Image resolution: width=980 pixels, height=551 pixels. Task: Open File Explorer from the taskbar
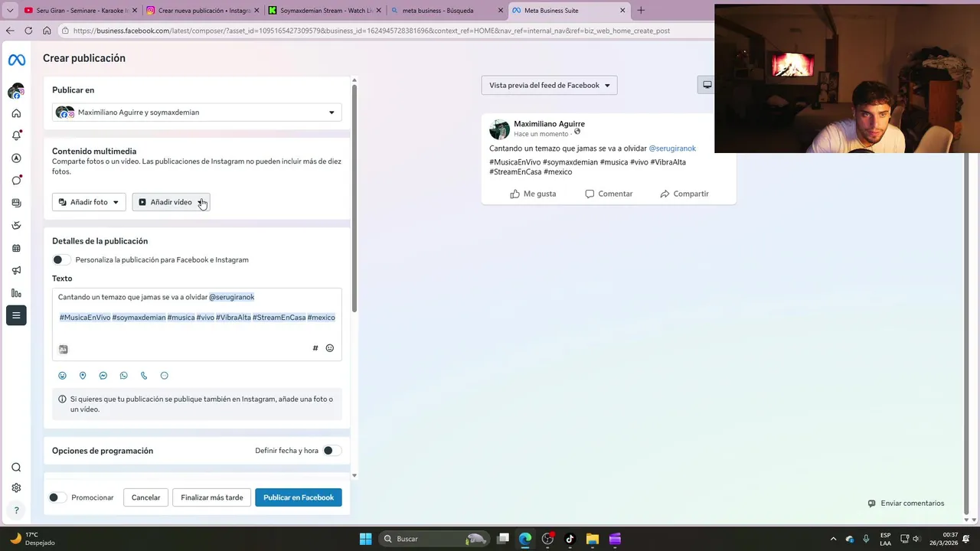pos(592,539)
